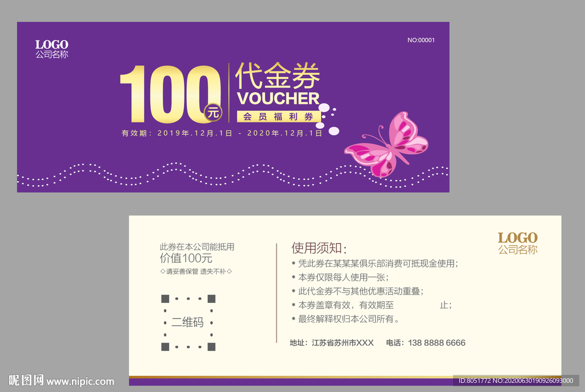Click the 二维码 QR code placeholder

(188, 322)
